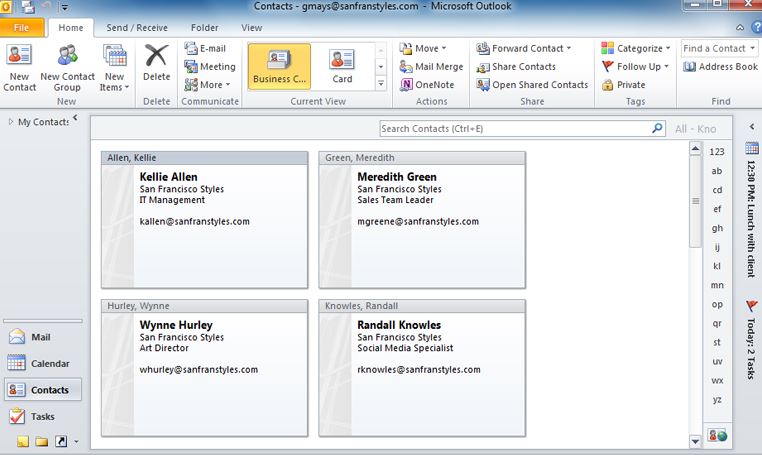The width and height of the screenshot is (762, 455).
Task: Open the Address Book
Action: [720, 67]
